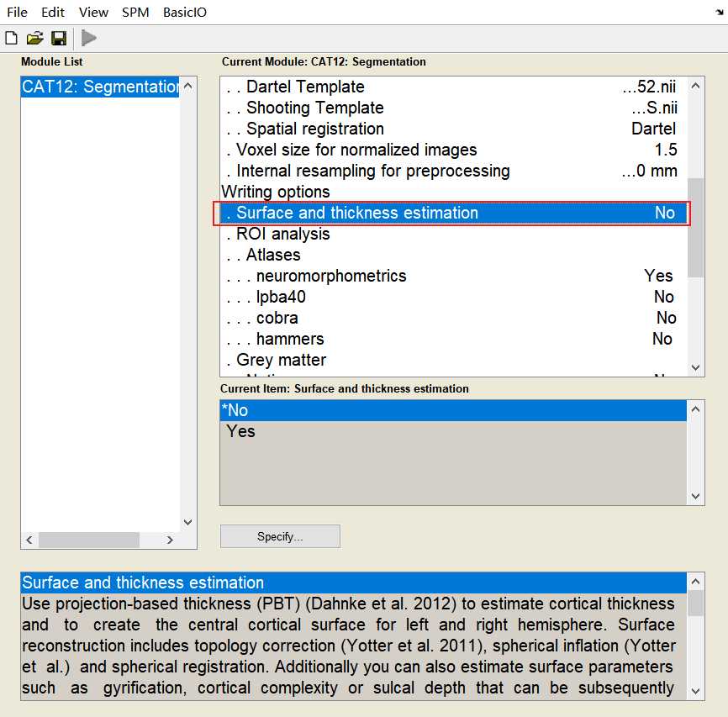Click the module options list down arrow
Image resolution: width=728 pixels, height=717 pixels.
tap(695, 367)
